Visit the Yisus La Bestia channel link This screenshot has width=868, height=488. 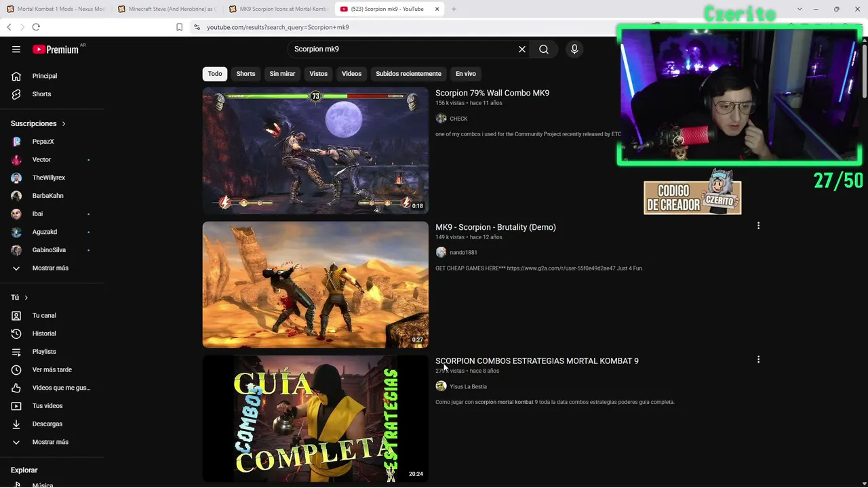click(x=468, y=386)
